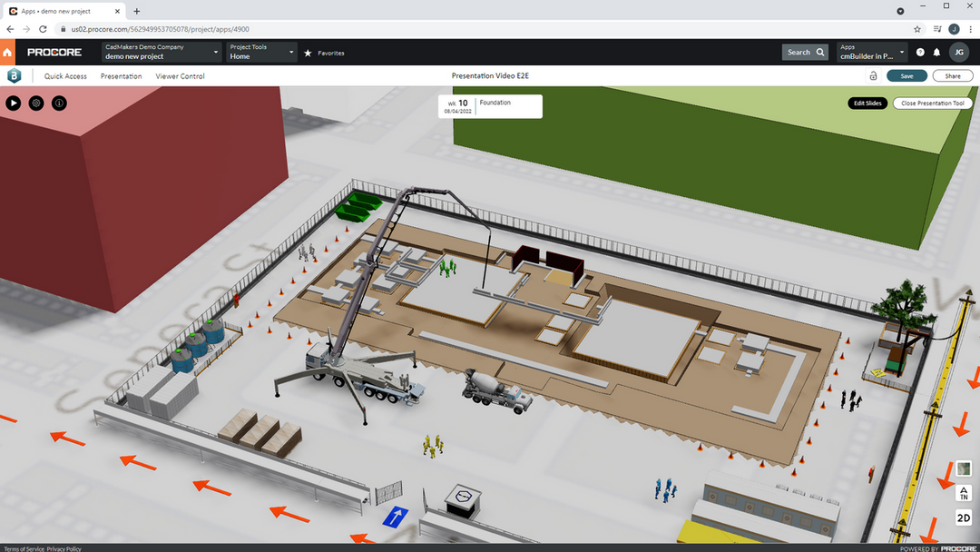Click the wk 10 Foundation slide label
980x552 pixels.
tap(490, 105)
